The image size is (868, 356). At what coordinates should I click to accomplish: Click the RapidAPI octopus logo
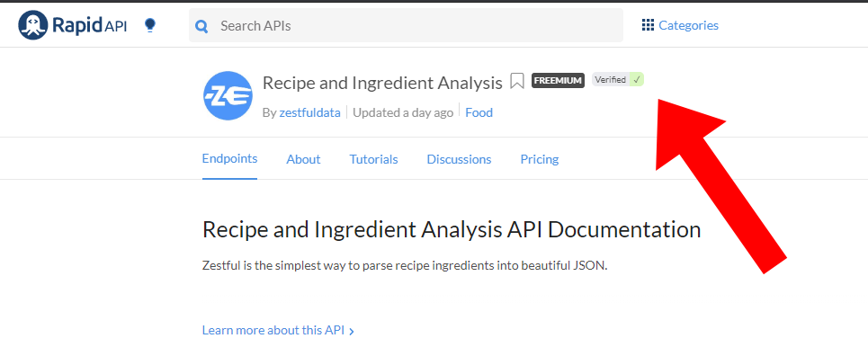[32, 25]
